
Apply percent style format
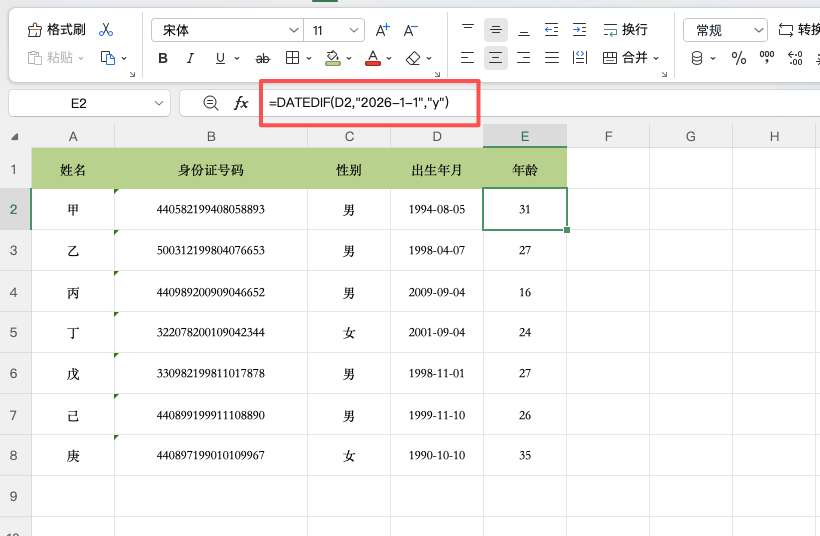[739, 58]
